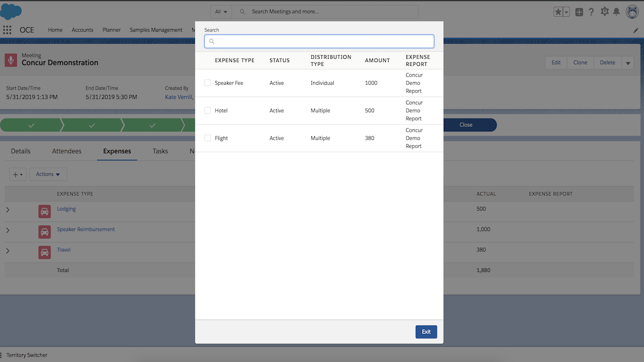
Task: Click the Meeting microphone record icon
Action: tap(11, 60)
